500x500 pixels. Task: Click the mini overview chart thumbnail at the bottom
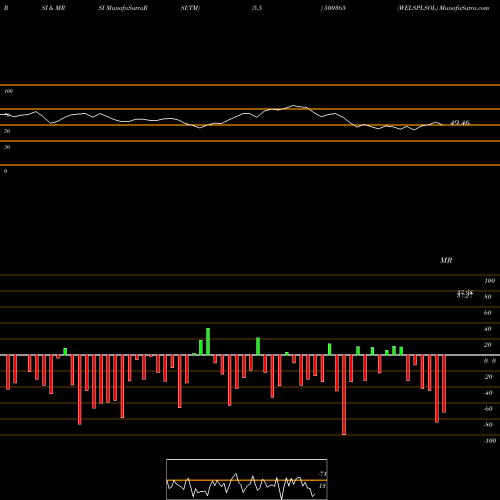point(247,479)
